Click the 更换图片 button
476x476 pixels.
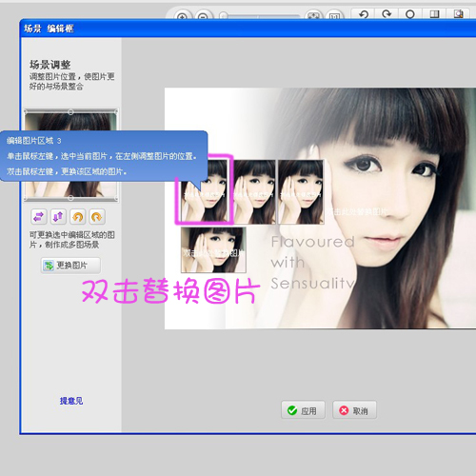click(x=70, y=266)
